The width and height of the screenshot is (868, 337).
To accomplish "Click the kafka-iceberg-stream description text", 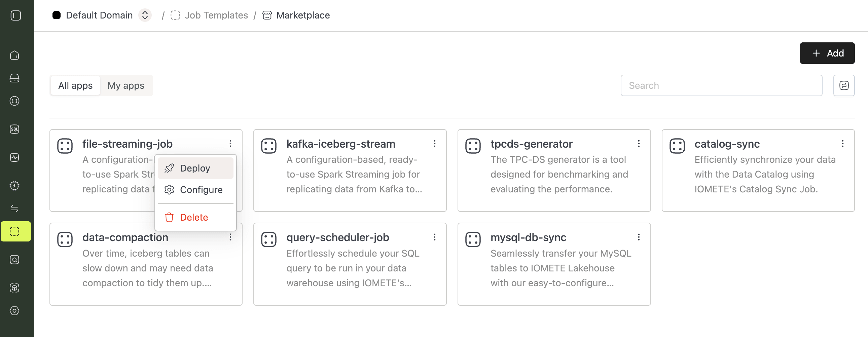I will pos(354,175).
